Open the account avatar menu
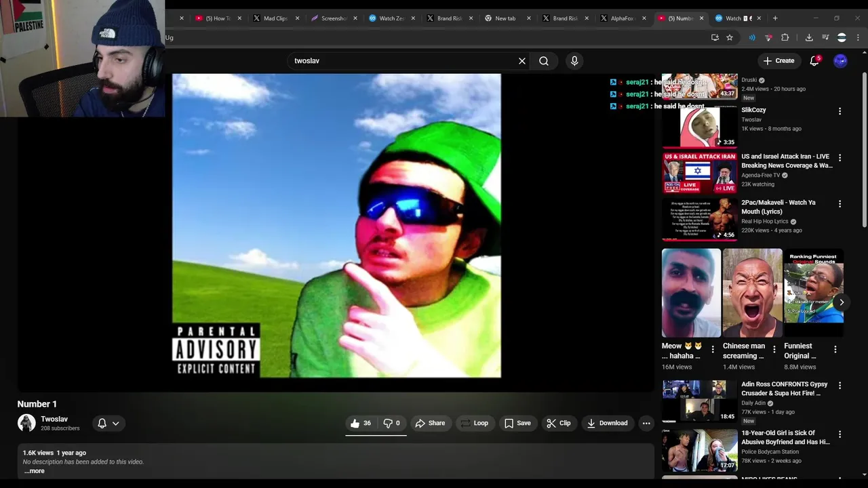This screenshot has width=868, height=488. point(840,61)
